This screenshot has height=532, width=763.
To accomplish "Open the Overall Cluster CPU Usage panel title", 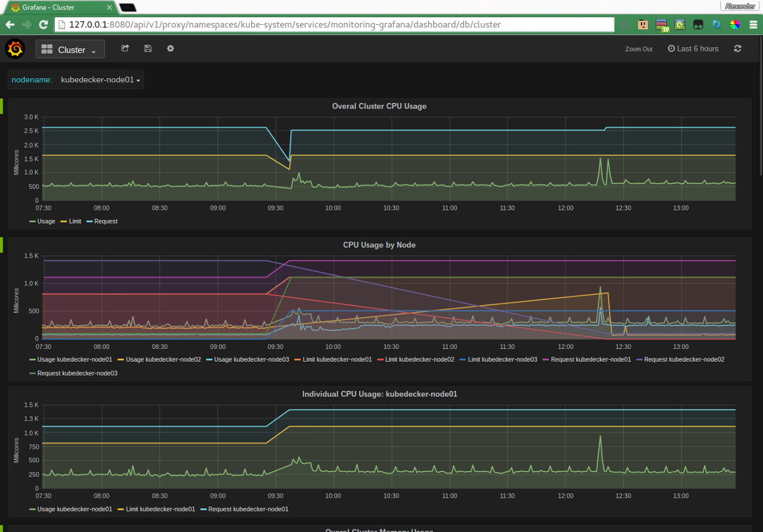I will coord(379,106).
